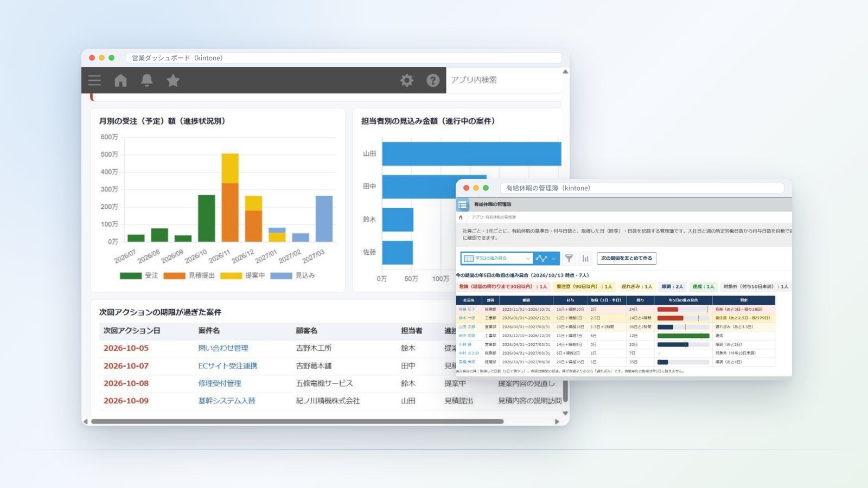Image resolution: width=868 pixels, height=488 pixels.
Task: Click the 年5日の進み具合 column header
Action: (683, 300)
